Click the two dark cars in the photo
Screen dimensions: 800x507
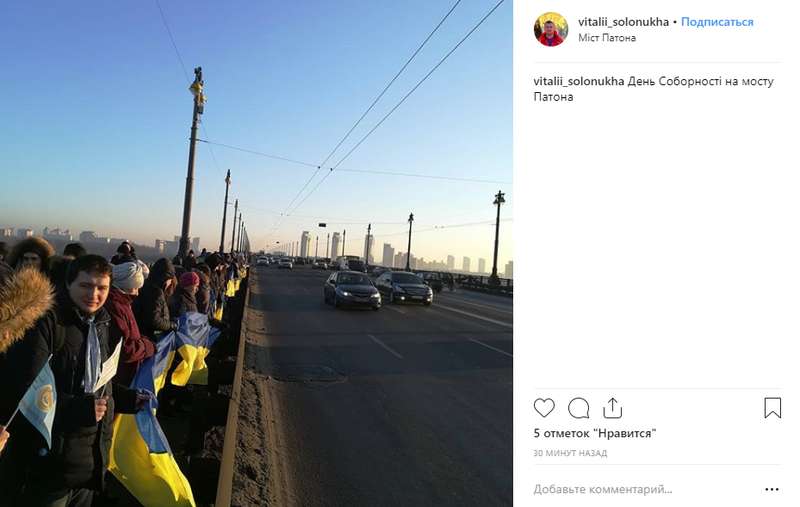point(378,289)
